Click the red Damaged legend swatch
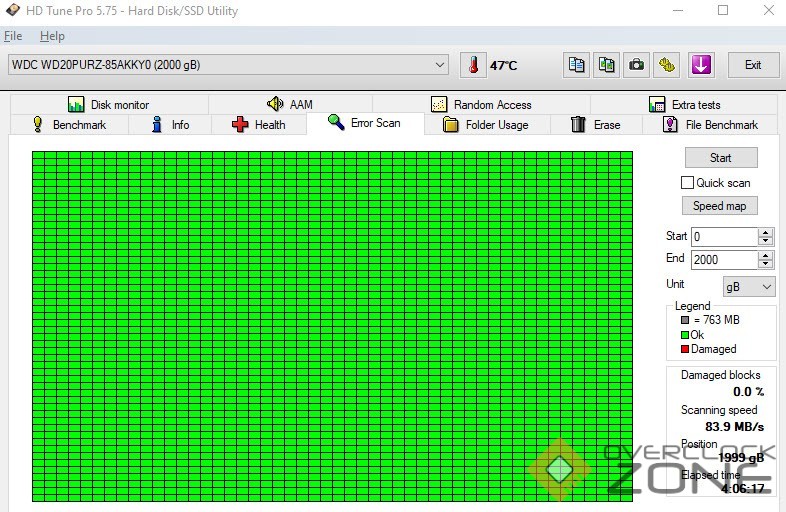 click(685, 349)
